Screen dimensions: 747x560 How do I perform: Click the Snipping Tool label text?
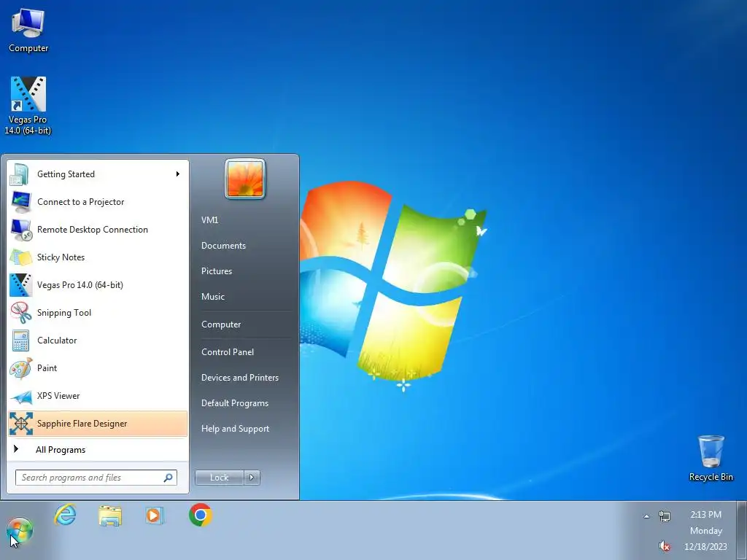tap(64, 313)
